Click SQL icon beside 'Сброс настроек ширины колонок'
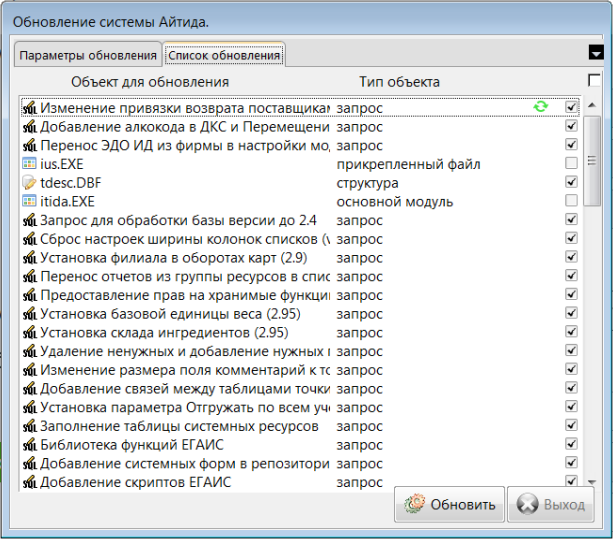 (x=30, y=239)
